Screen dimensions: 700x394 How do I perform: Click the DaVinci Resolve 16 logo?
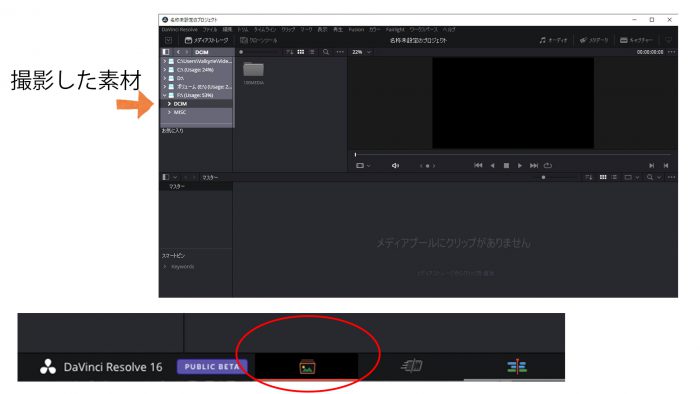click(x=48, y=367)
